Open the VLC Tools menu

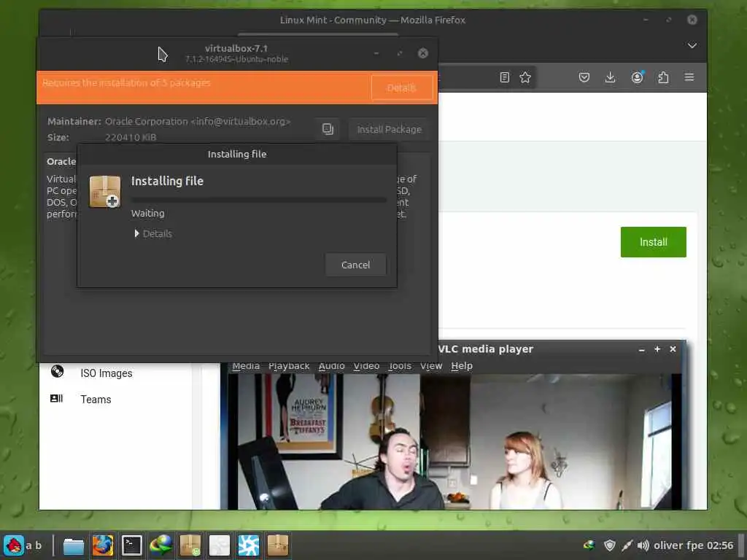pos(400,366)
